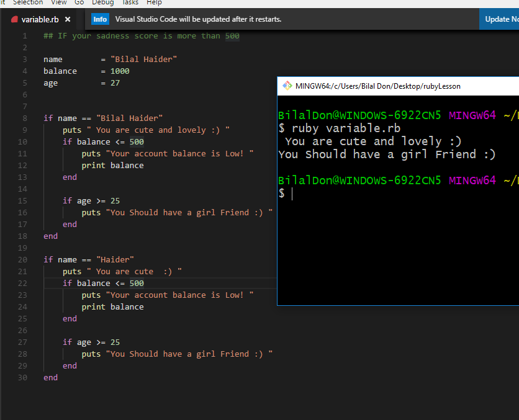Open the Go menu

click(x=79, y=2)
